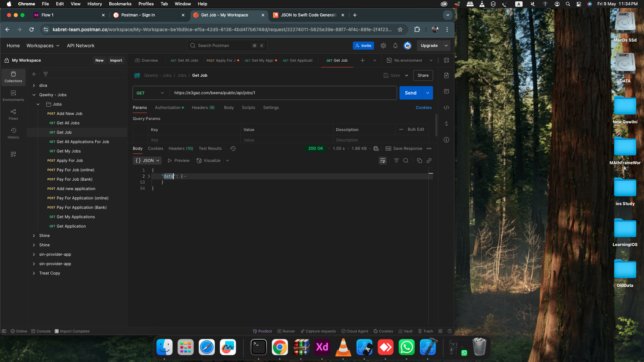This screenshot has width=644, height=362.
Task: Search within the response body
Action: click(406, 161)
